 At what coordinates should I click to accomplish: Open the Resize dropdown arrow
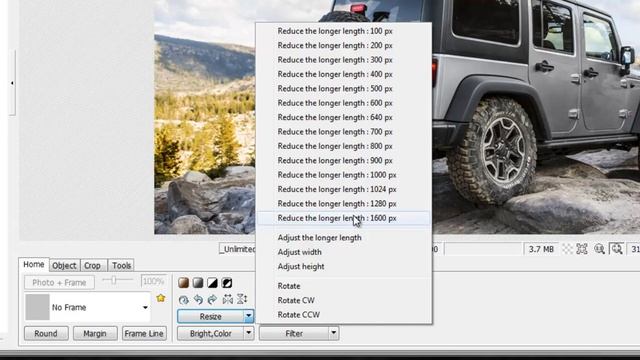[x=248, y=316]
